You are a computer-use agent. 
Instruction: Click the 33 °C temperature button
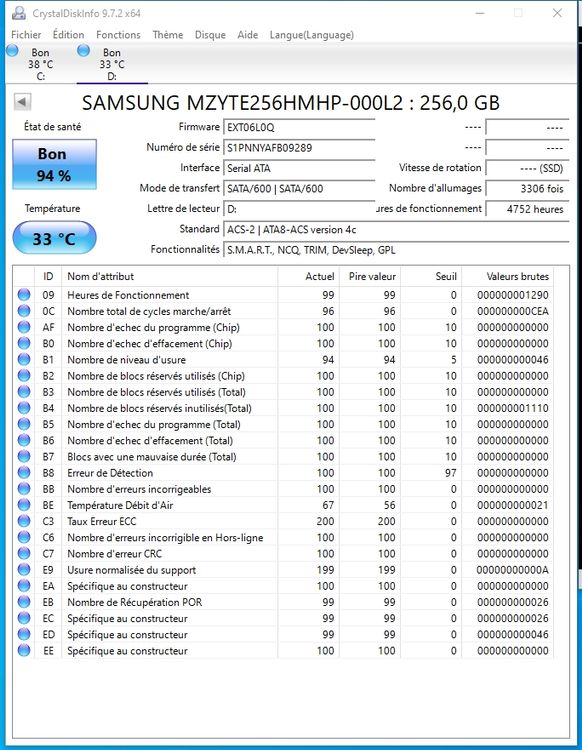click(x=55, y=238)
